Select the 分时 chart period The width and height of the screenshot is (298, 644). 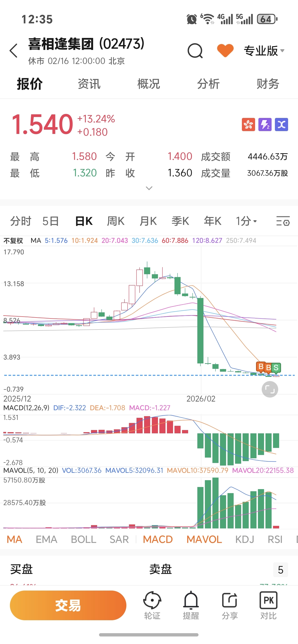[21, 221]
